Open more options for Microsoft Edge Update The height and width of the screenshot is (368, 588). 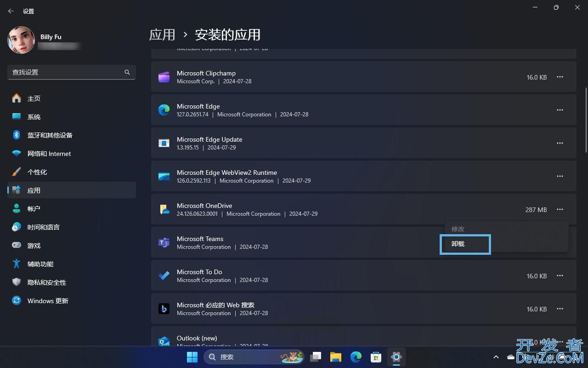(560, 143)
